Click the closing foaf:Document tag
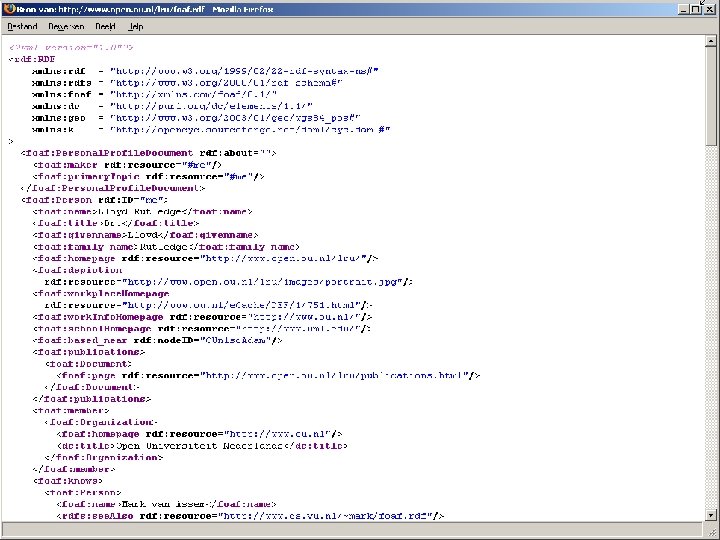Viewport: 720px width, 540px height. (x=92, y=387)
